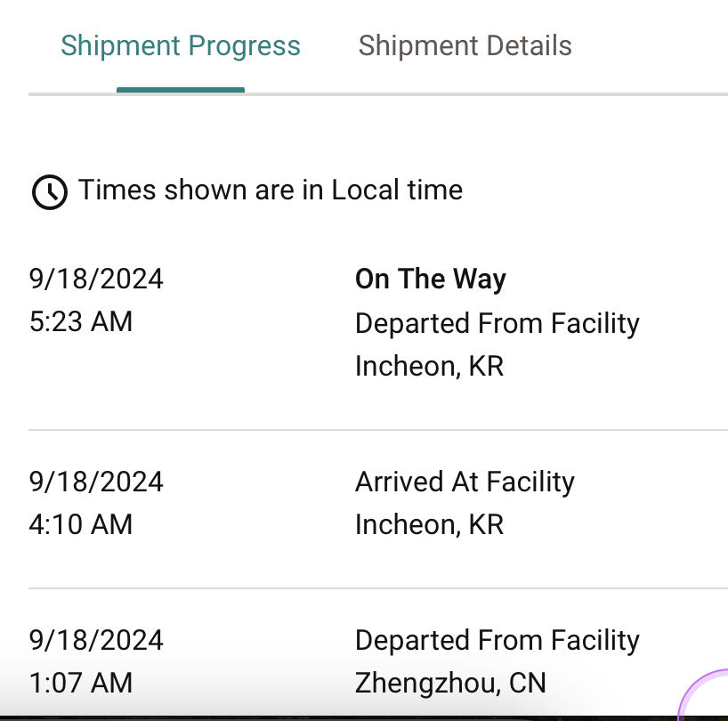Image resolution: width=728 pixels, height=721 pixels.
Task: Click the 4:10 AM timestamp
Action: (81, 525)
